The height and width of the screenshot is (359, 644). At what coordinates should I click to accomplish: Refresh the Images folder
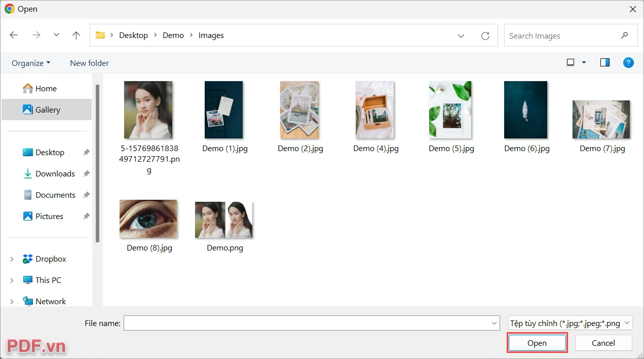click(x=485, y=35)
